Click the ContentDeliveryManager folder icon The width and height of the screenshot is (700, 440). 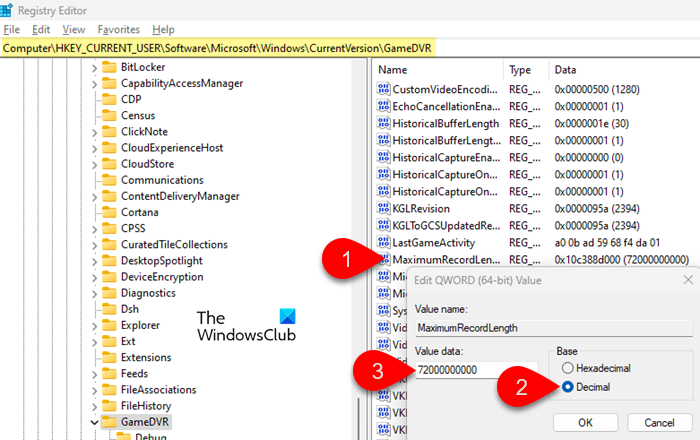coord(109,196)
